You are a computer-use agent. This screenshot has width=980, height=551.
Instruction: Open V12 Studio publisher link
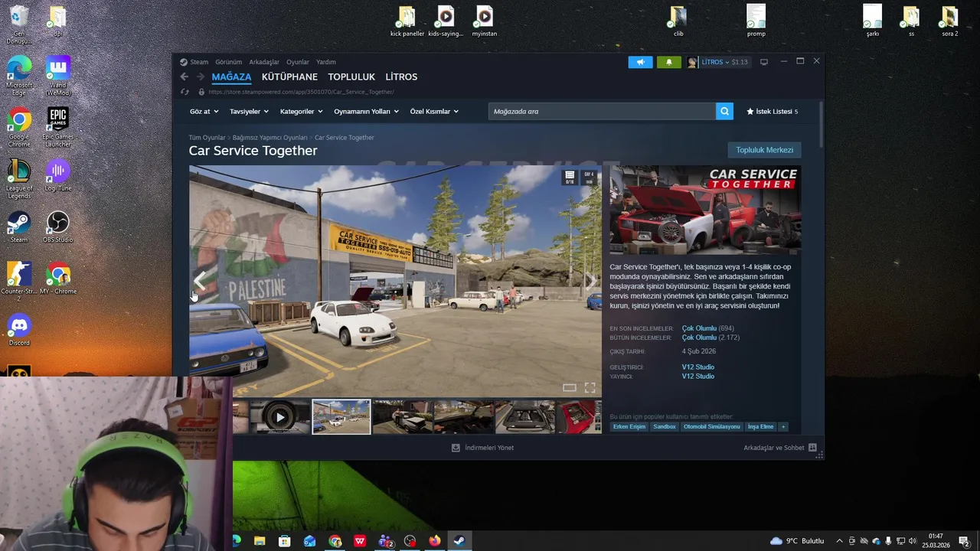[x=697, y=377]
